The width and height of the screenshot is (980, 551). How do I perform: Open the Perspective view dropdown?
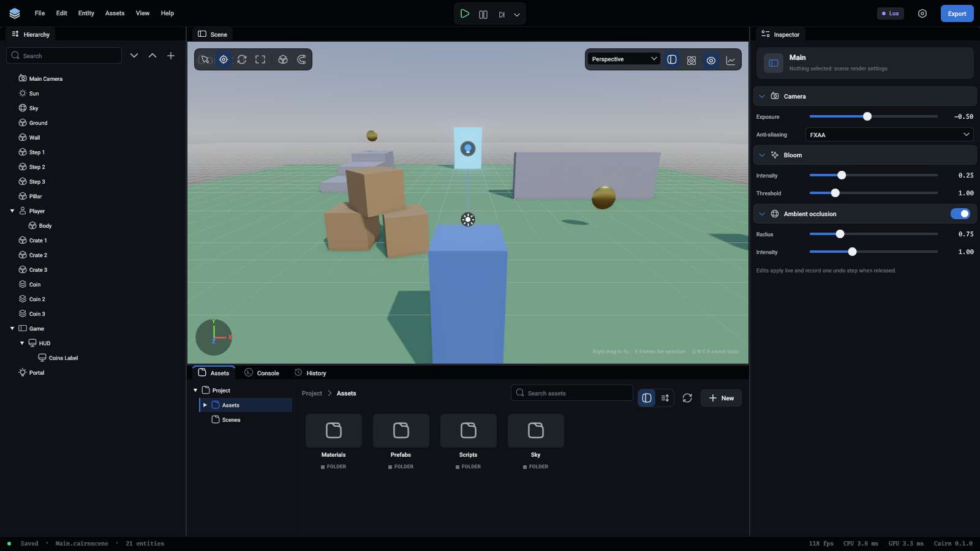click(x=624, y=59)
